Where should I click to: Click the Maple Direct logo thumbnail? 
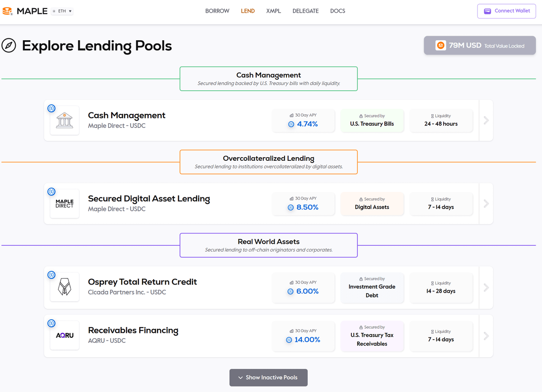(x=65, y=204)
